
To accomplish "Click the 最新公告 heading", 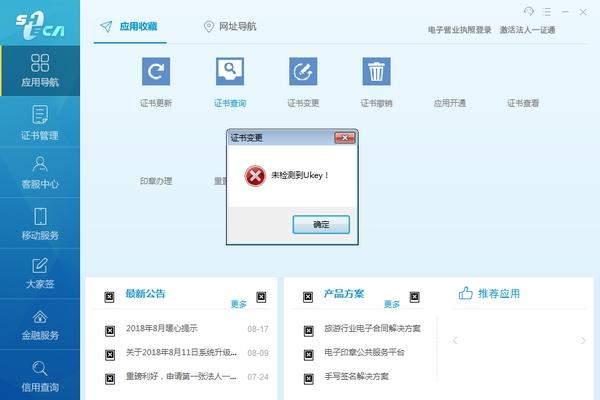I will tap(145, 294).
